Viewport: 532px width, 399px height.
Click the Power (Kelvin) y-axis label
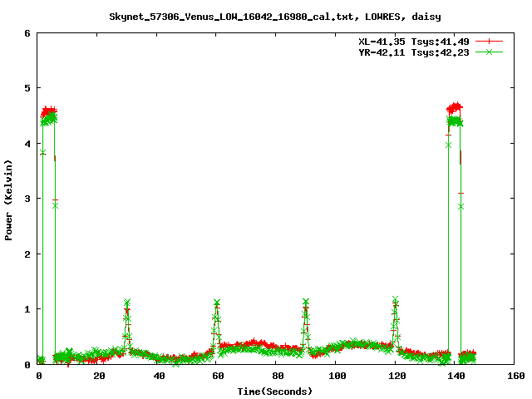(9, 199)
